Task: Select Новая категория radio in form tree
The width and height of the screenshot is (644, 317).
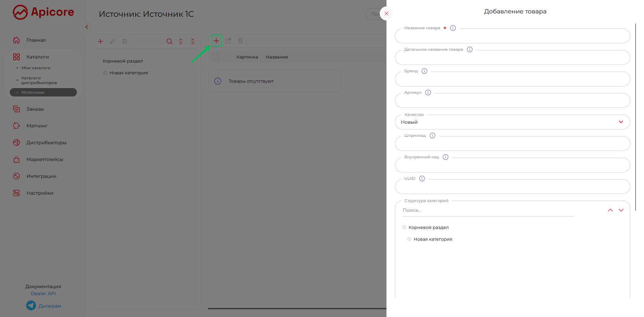Action: (x=409, y=239)
